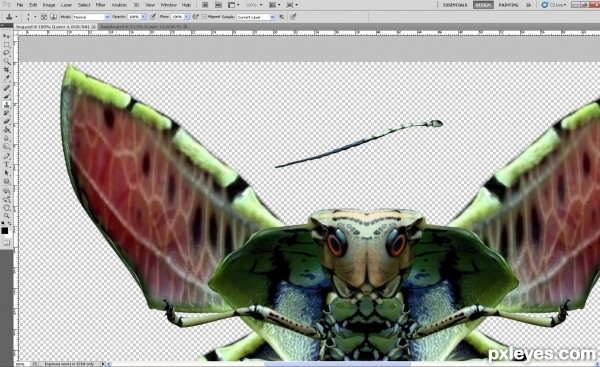Show more workspaces via double arrow
This screenshot has width=600, height=367.
point(528,5)
